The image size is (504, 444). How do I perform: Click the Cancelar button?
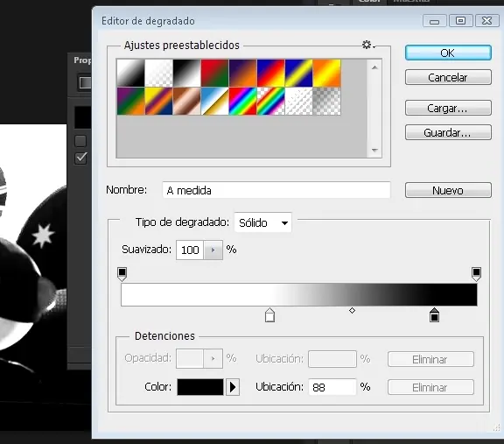point(448,77)
